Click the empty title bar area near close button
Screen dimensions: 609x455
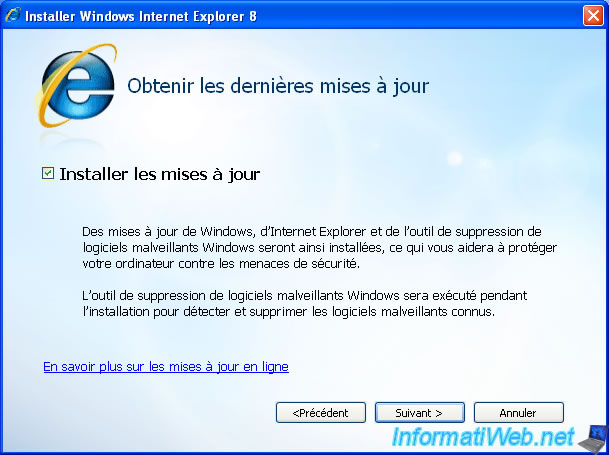point(419,16)
